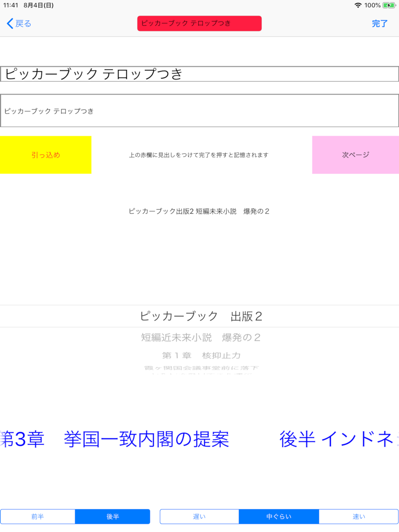Choose the 速い speed option

click(359, 516)
